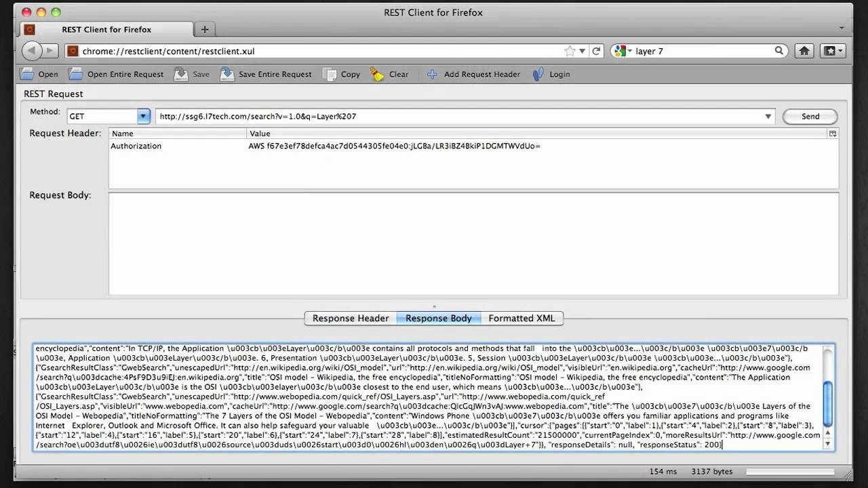Bookmark page using the star icon
Viewport: 868px width, 488px height.
[x=570, y=51]
